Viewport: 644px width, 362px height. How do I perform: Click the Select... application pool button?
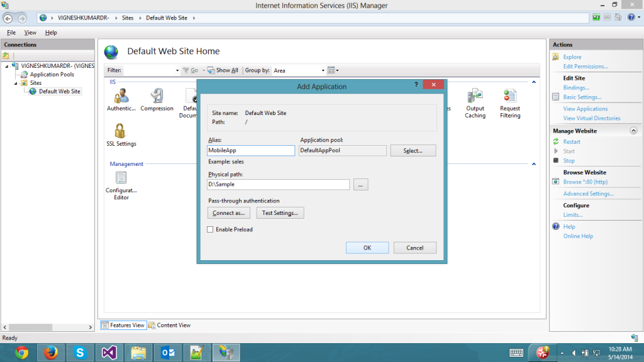tap(413, 151)
